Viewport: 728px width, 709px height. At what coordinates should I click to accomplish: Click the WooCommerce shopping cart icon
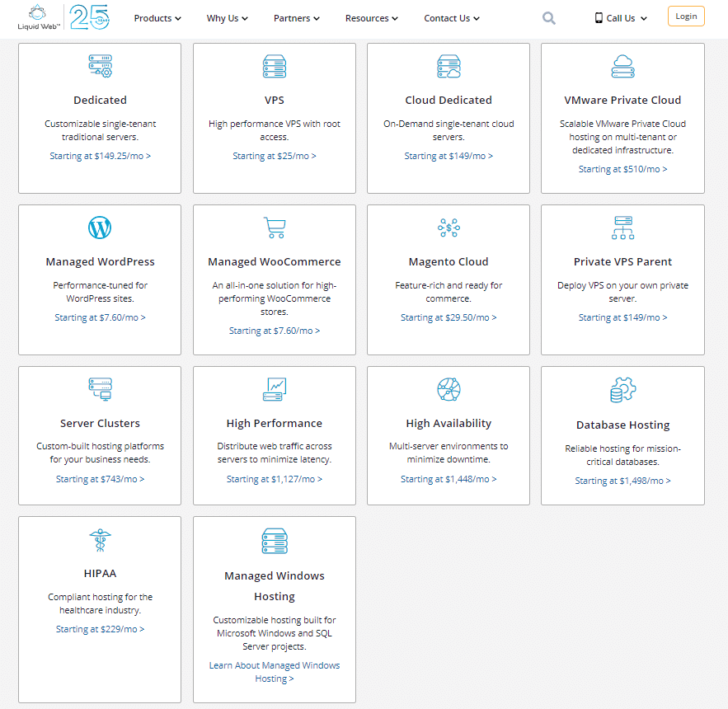275,228
